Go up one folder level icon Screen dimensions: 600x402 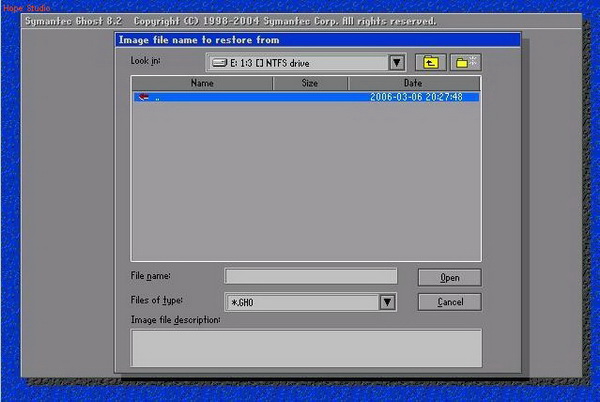pos(430,62)
